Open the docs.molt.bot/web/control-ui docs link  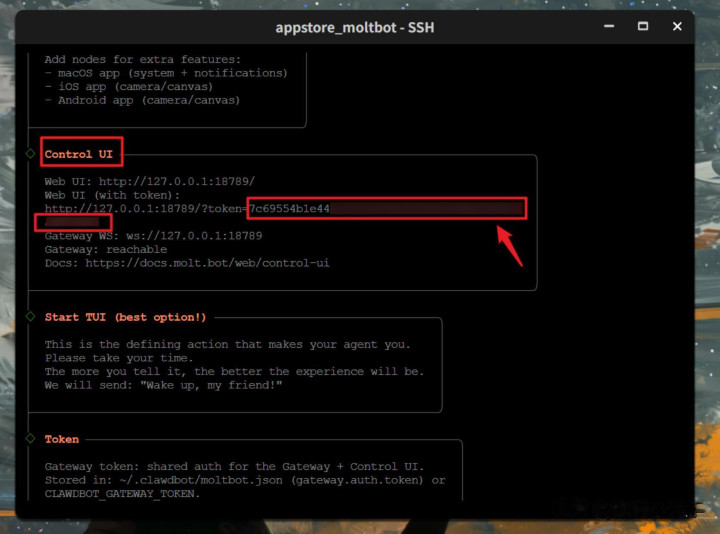(x=207, y=263)
